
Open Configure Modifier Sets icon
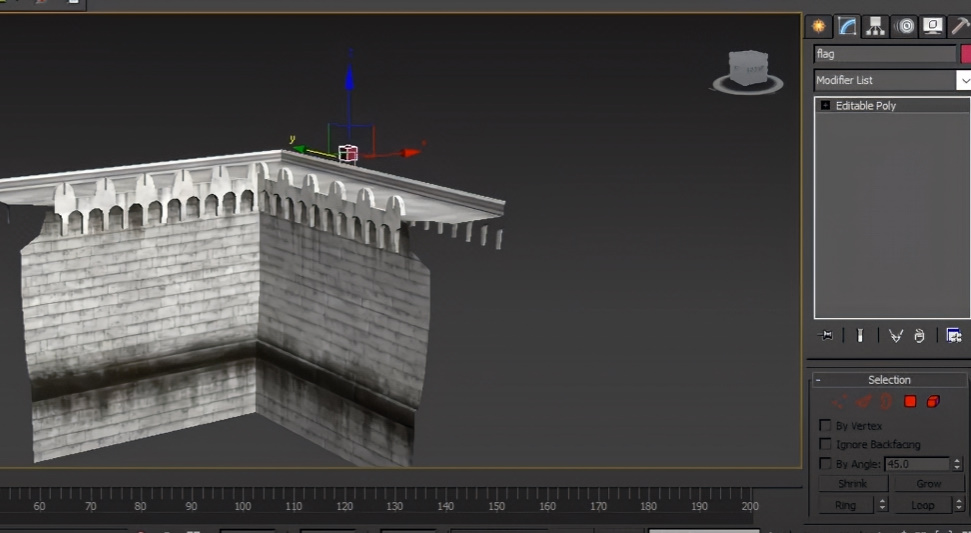(954, 336)
